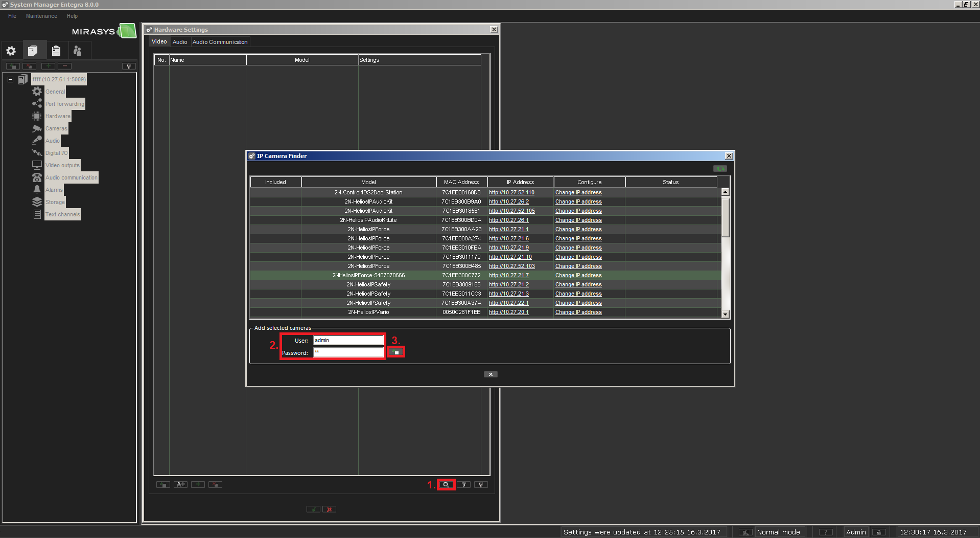This screenshot has height=538, width=980.
Task: Switch to the Audio Communication tab
Action: 220,42
